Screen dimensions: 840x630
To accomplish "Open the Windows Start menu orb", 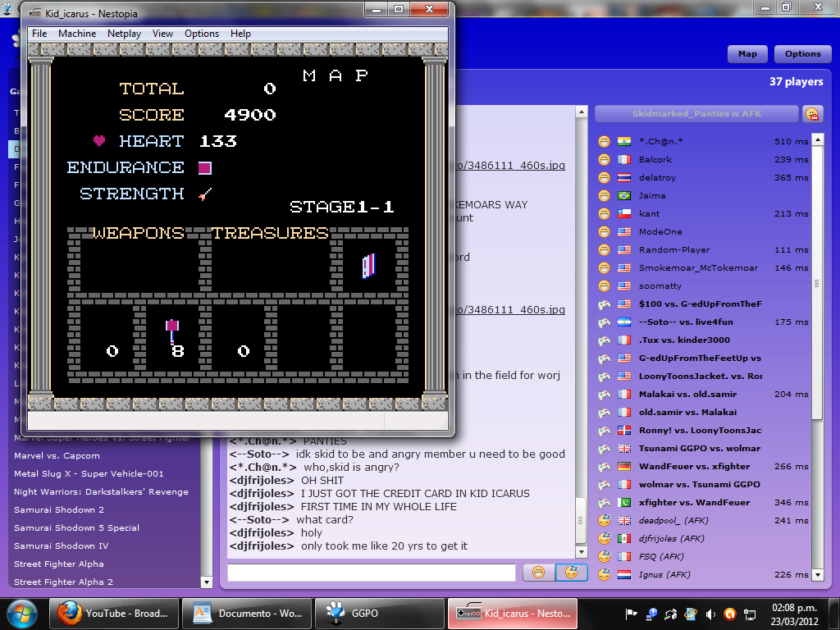I will [22, 614].
